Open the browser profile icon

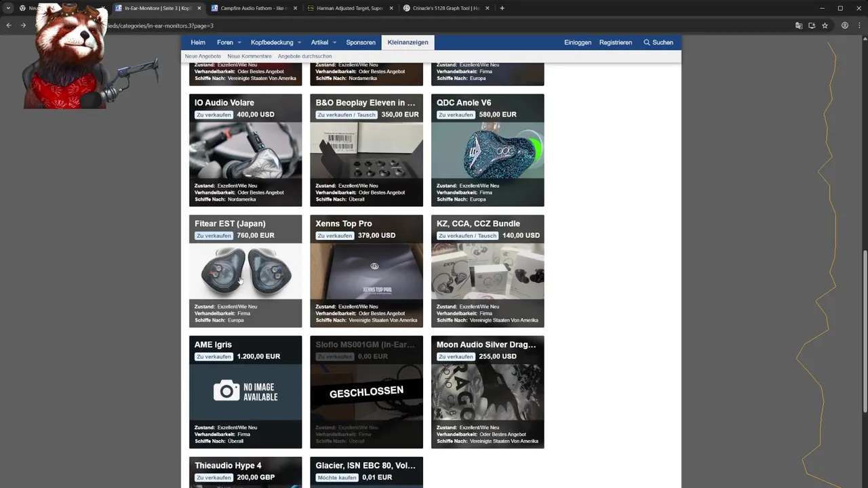pyautogui.click(x=845, y=25)
